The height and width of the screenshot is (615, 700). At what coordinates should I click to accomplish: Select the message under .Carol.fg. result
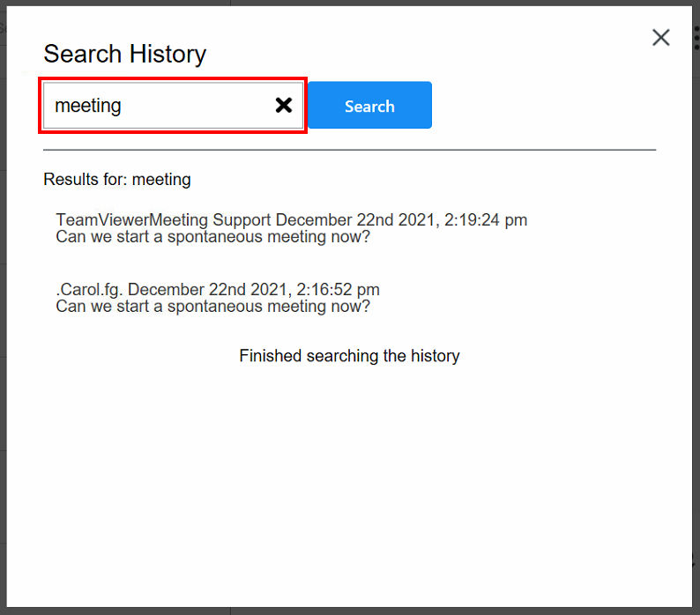pyautogui.click(x=213, y=307)
